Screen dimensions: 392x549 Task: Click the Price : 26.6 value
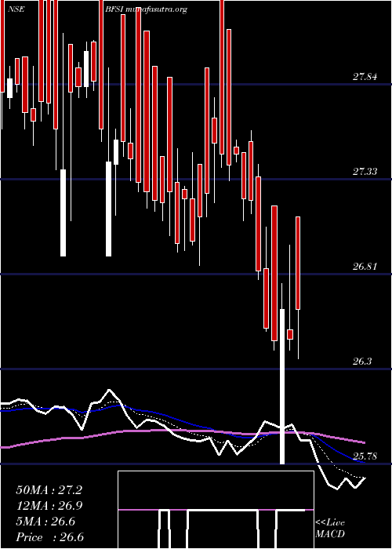pos(49,537)
